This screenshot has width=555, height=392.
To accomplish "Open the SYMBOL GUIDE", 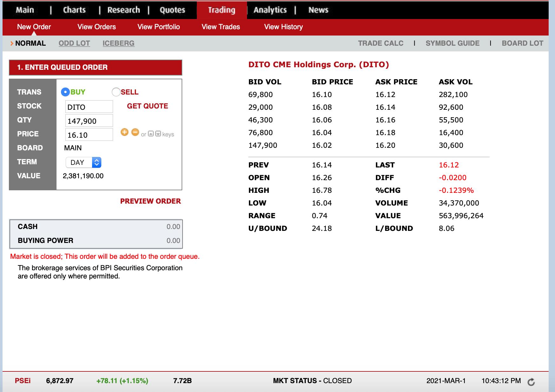I will click(452, 43).
